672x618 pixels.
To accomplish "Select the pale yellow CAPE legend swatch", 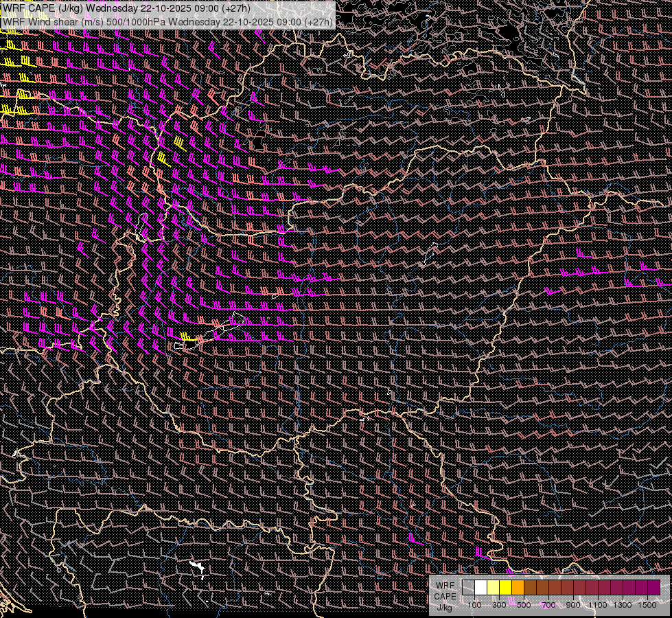I will pos(494,588).
